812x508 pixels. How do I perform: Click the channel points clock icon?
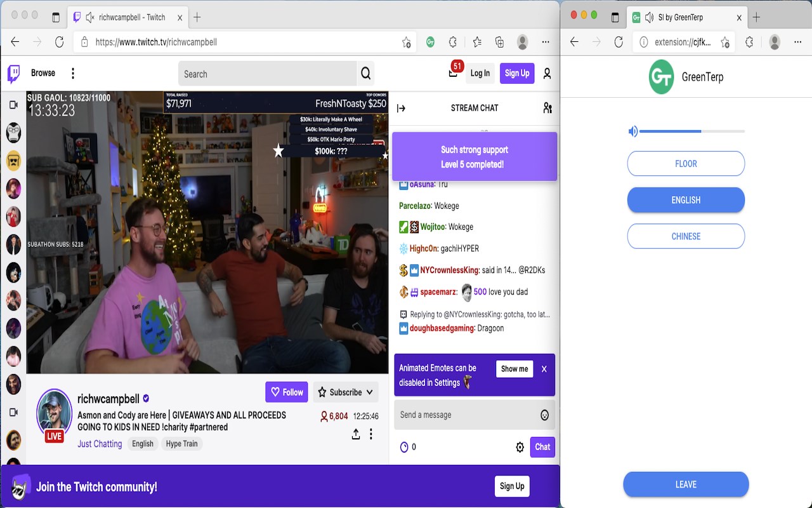pos(404,447)
